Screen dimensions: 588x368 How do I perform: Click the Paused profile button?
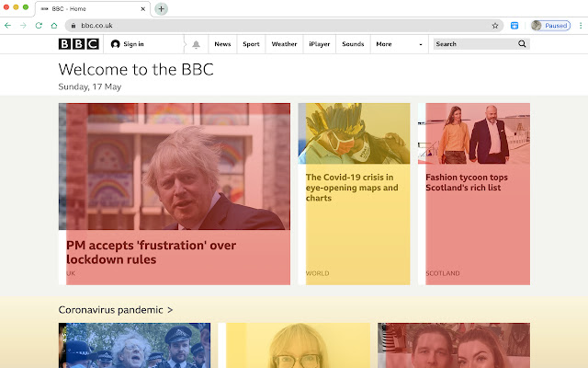click(550, 26)
